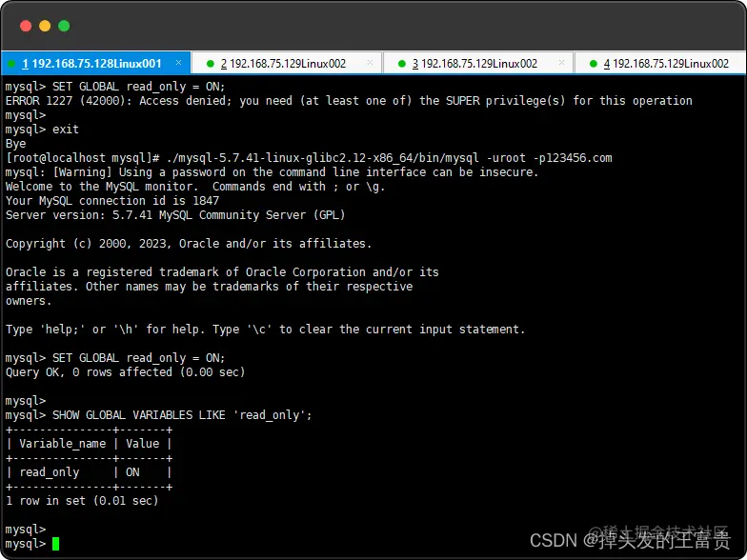Click the Server version 5.7.41 line
The image size is (747, 560).
point(175,215)
